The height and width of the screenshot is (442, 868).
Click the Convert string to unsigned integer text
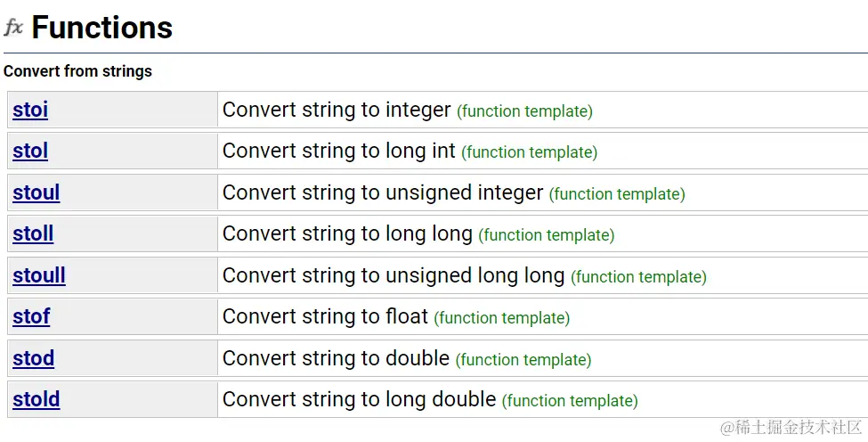point(383,192)
